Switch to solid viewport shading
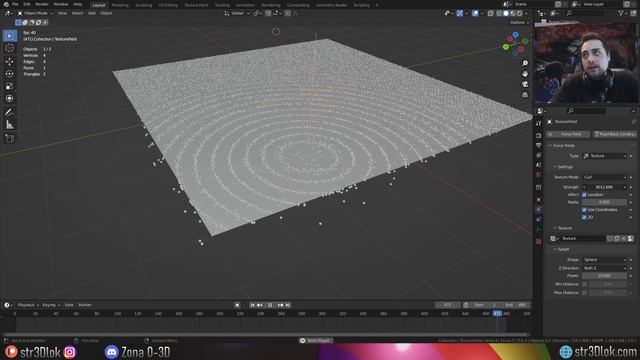The image size is (640, 360). tap(506, 13)
